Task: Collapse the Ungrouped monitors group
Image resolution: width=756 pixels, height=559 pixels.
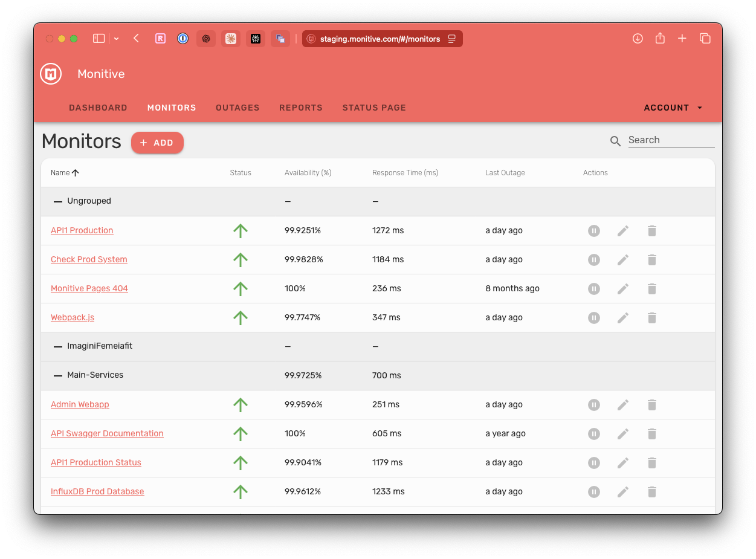Action: (x=57, y=201)
